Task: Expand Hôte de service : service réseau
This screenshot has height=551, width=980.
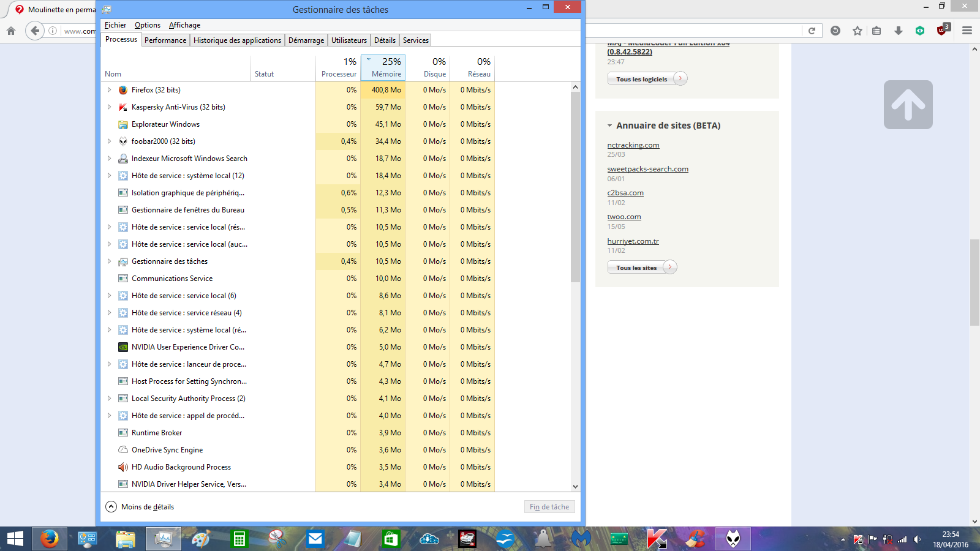Action: point(110,313)
